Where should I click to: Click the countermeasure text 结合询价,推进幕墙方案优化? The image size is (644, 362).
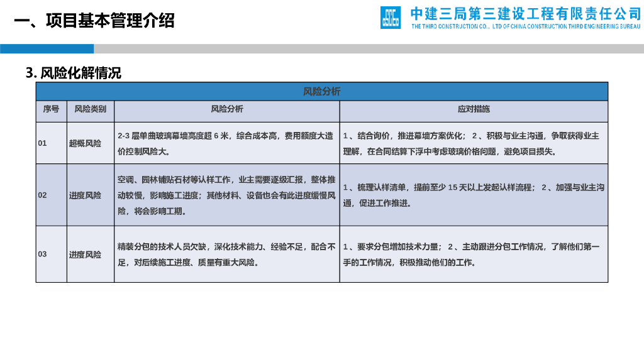point(471,144)
